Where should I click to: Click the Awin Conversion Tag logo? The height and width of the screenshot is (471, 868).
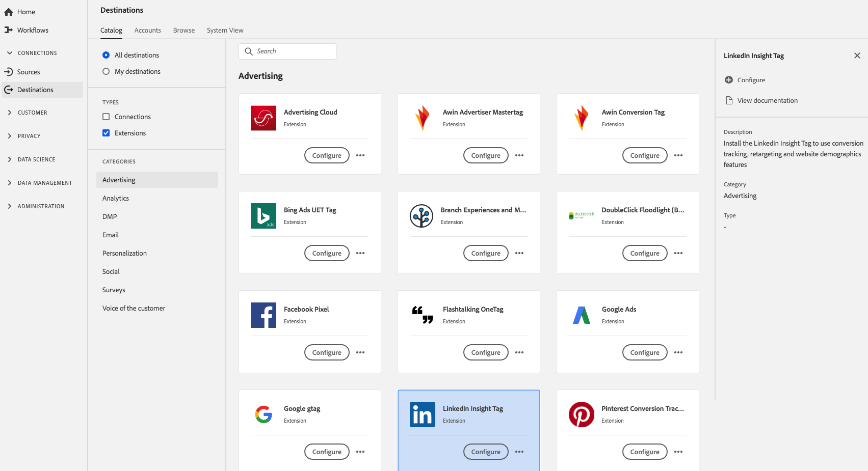point(582,118)
